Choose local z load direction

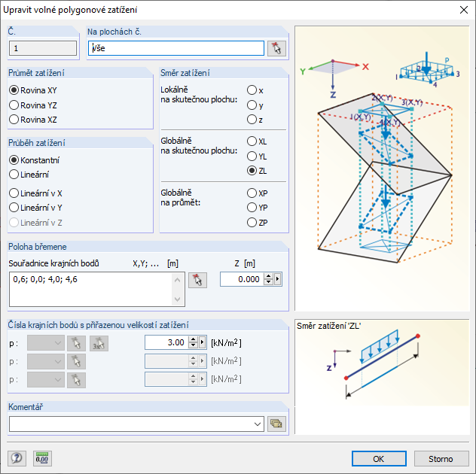[255, 120]
